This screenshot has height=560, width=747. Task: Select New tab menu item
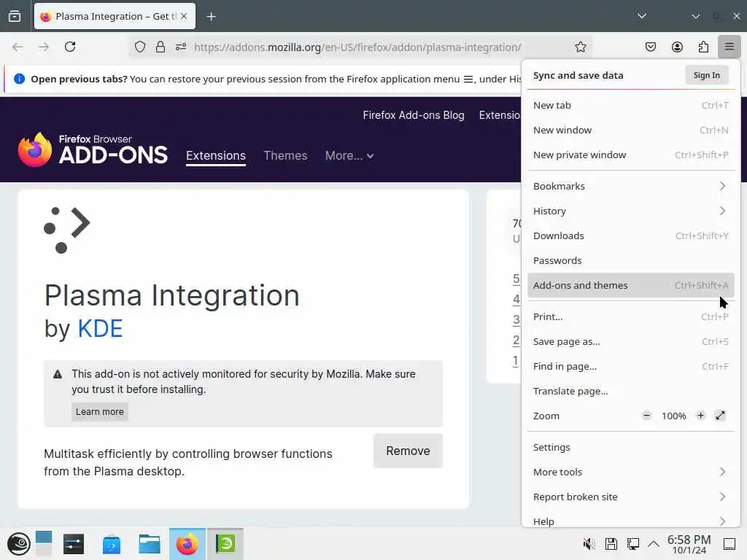631,105
